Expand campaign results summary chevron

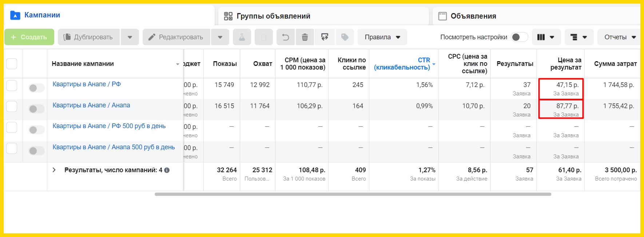point(54,170)
